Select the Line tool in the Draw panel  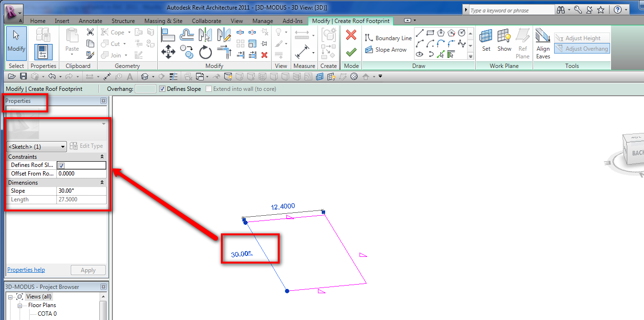[x=419, y=33]
